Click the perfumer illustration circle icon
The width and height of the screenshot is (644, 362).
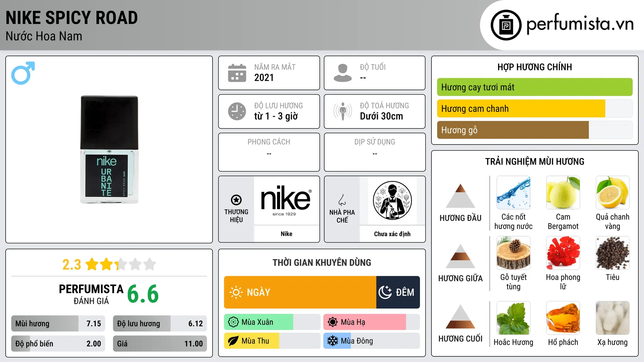(x=392, y=200)
